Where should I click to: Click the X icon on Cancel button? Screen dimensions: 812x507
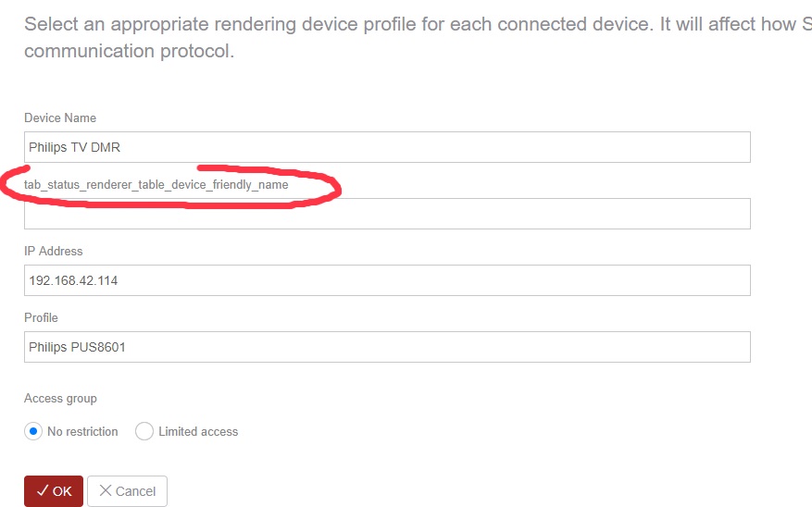point(106,491)
